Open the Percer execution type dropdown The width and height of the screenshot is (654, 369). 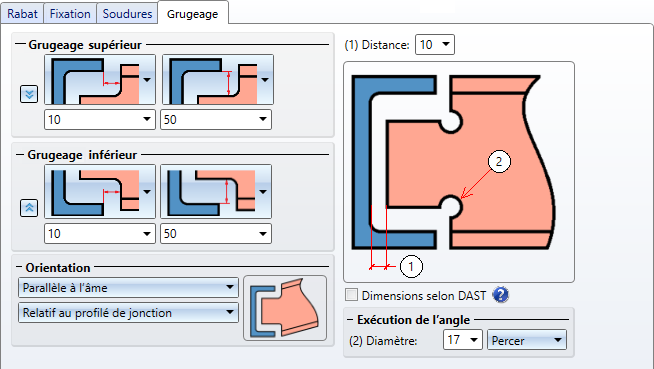(527, 340)
